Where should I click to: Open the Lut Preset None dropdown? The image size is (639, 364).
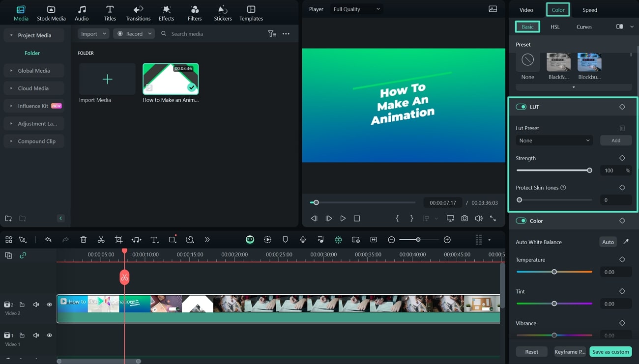[x=554, y=140]
